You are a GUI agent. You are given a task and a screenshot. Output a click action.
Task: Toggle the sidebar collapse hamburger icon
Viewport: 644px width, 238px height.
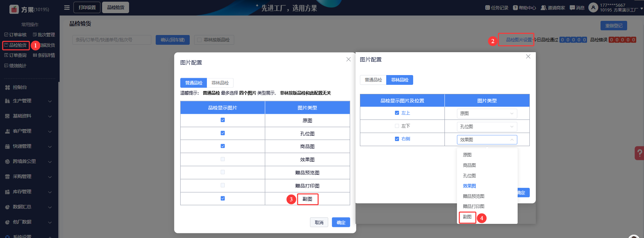tap(67, 7)
